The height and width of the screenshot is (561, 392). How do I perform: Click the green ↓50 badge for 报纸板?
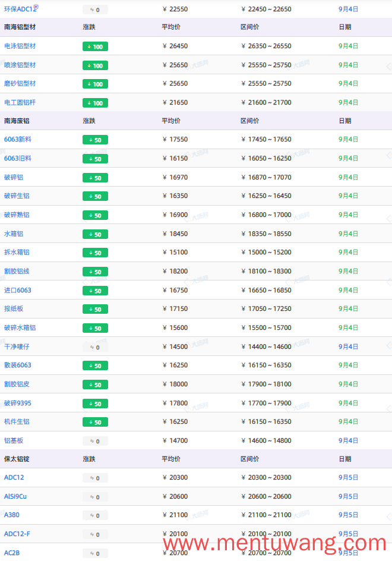click(95, 309)
